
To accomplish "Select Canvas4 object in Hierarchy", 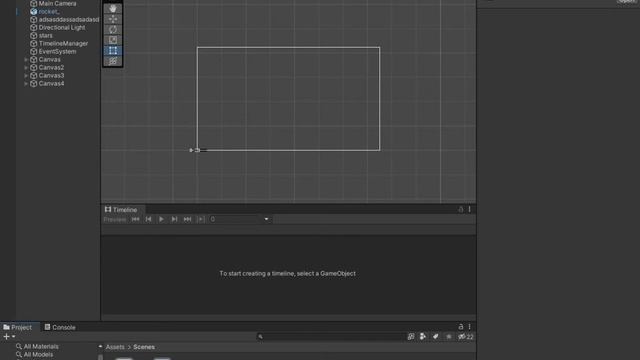I will coord(51,84).
